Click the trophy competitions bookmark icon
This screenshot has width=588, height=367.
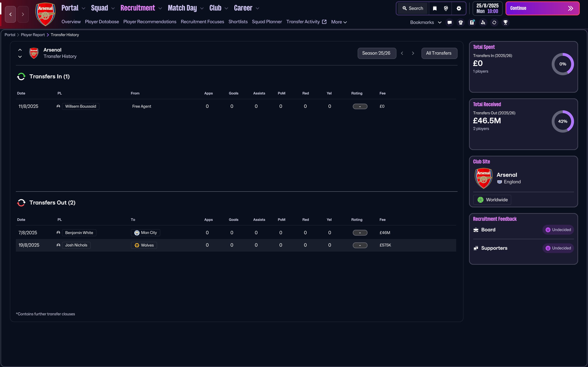click(505, 22)
